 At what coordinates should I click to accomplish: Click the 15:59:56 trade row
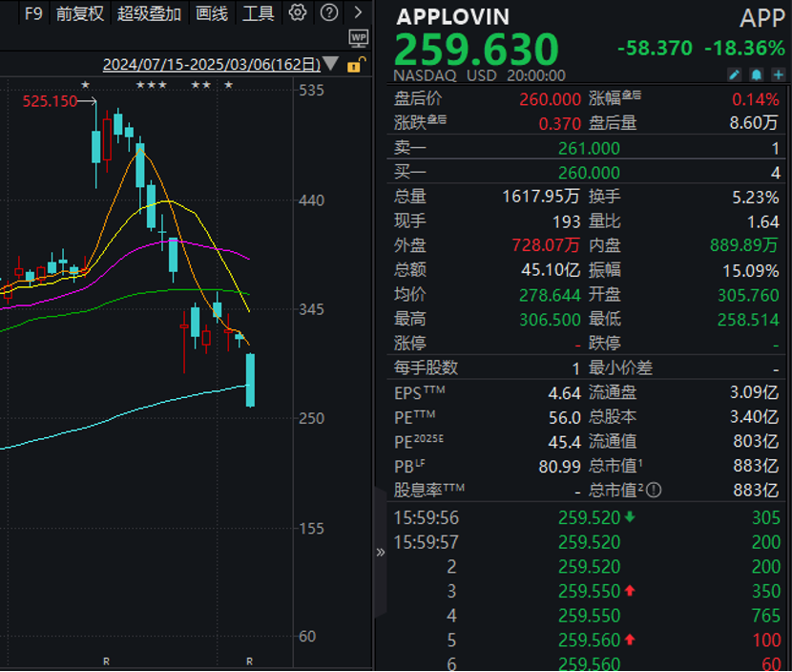coord(587,517)
